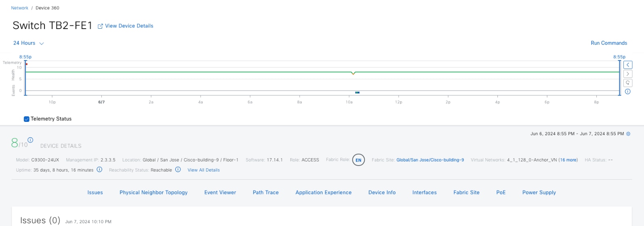Reset the timeline with the refresh icon
Viewport: 644px width, 226px height.
628,83
